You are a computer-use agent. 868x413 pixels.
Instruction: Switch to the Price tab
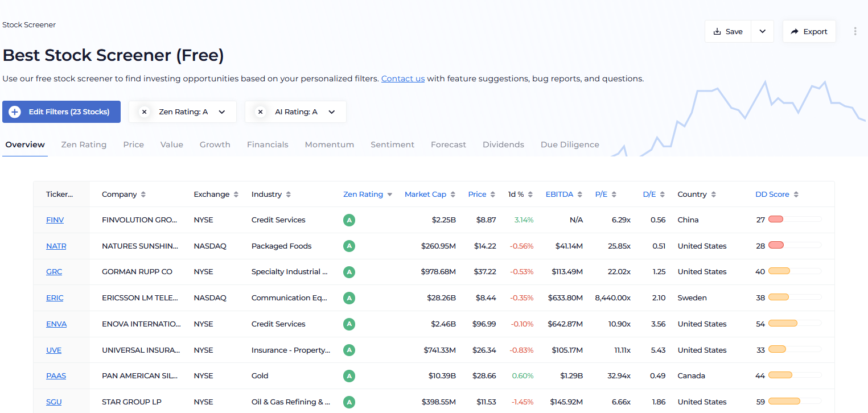tap(134, 144)
